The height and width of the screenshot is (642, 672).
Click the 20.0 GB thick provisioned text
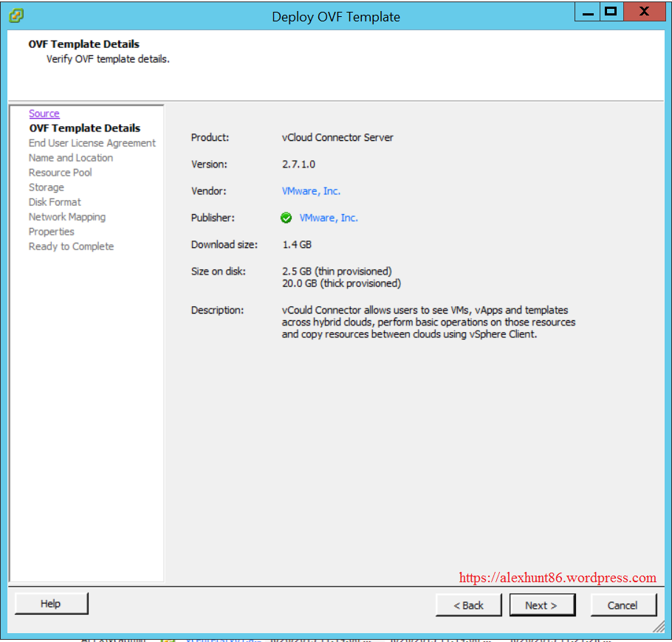pos(342,283)
